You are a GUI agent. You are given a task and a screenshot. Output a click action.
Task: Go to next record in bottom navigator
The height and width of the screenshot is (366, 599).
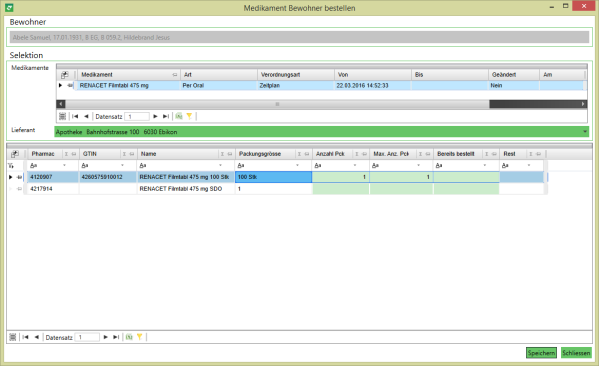[x=105, y=337]
